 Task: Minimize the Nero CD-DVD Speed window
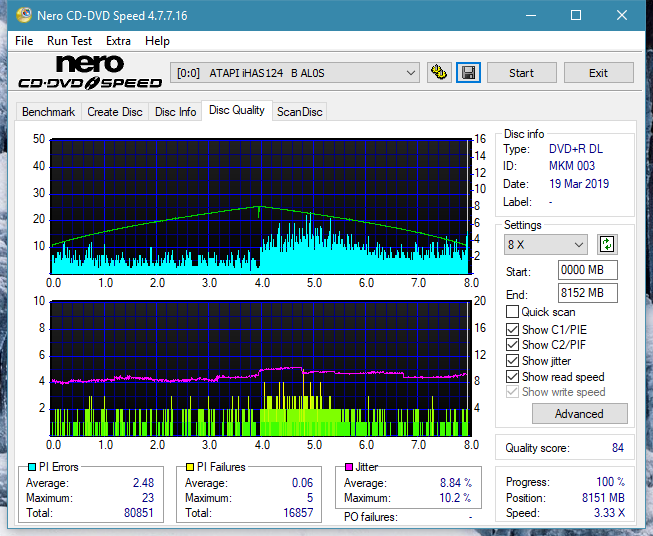pyautogui.click(x=531, y=15)
